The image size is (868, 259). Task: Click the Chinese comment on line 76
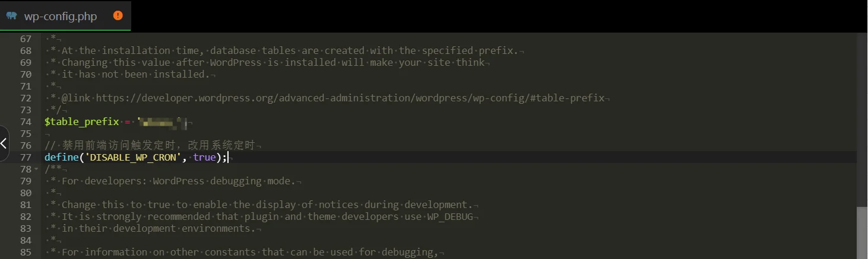(x=159, y=145)
